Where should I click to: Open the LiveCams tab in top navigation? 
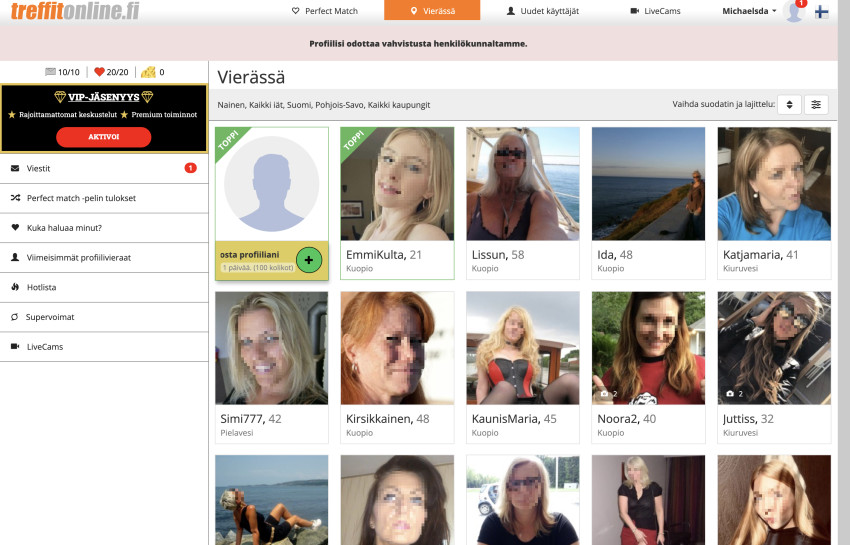[x=656, y=11]
